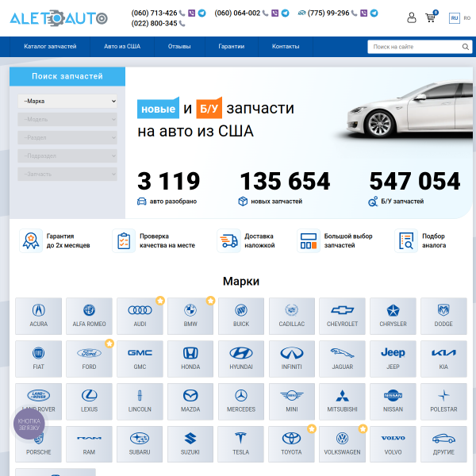Image resolution: width=476 pixels, height=476 pixels.
Task: Click Viber icon next to (775) 99-296
Action: (x=363, y=13)
